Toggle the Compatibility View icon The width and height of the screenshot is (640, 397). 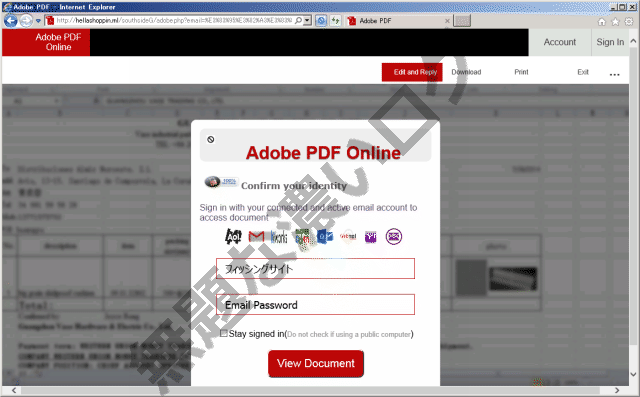(321, 20)
